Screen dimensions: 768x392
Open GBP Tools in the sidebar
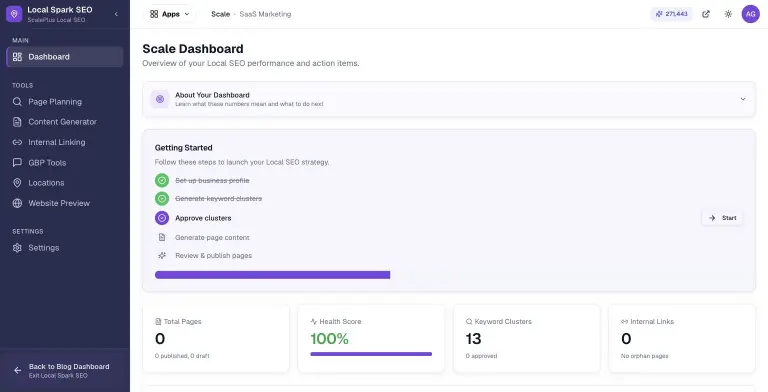point(65,163)
